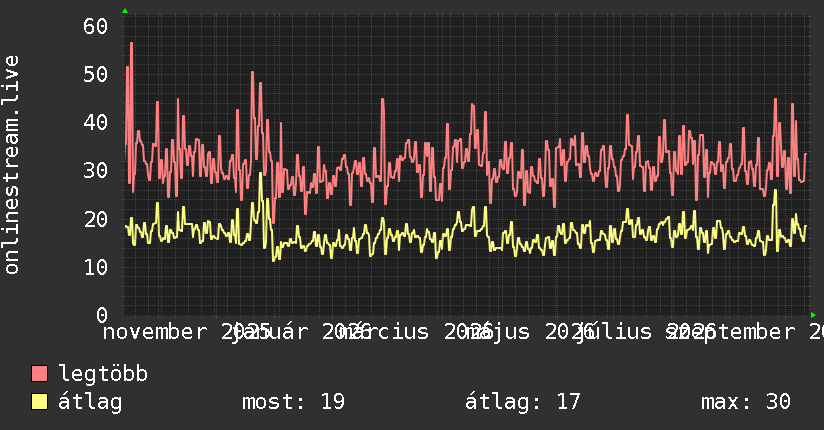Click the y-axis label 50
The height and width of the screenshot is (430, 824).
tap(96, 75)
